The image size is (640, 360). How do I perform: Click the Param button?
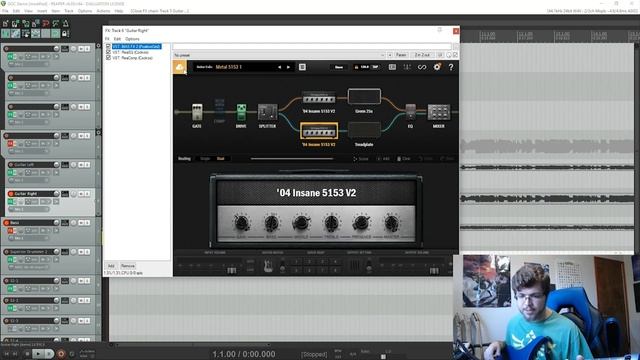pyautogui.click(x=401, y=55)
